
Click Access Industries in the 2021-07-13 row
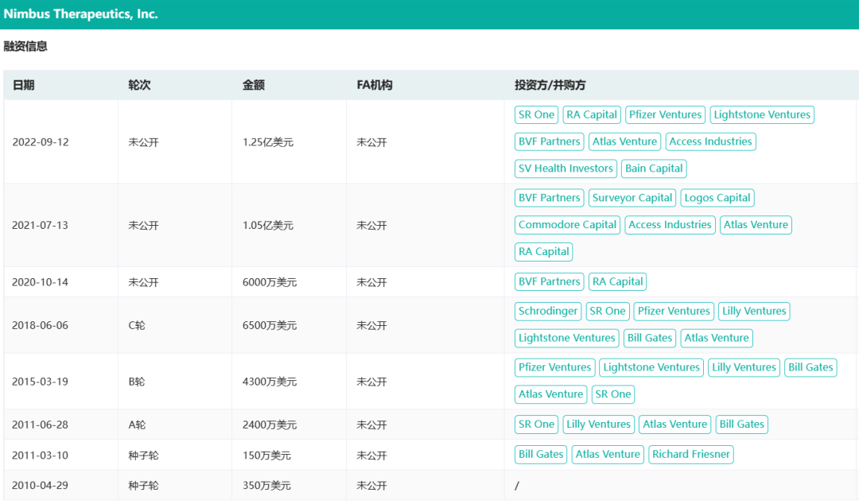click(670, 225)
